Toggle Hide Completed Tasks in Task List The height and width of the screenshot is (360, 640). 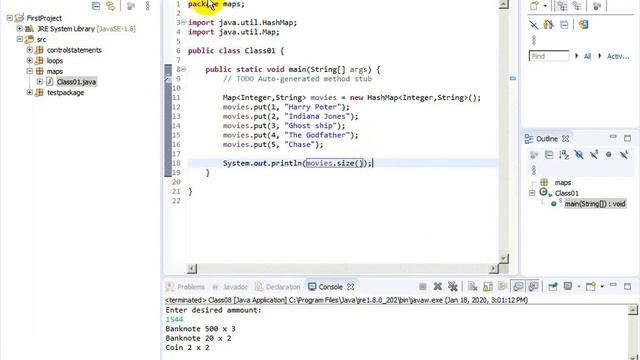pyautogui.click(x=533, y=24)
